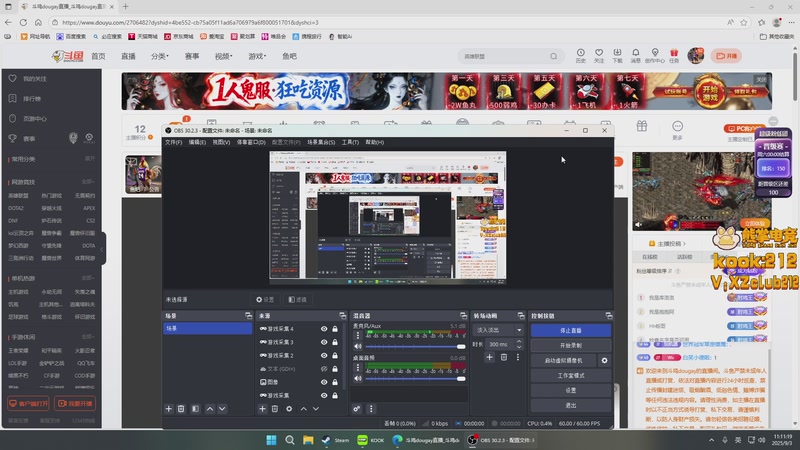
Task: Open 视频 dropdown in Douyu nav
Action: (223, 56)
